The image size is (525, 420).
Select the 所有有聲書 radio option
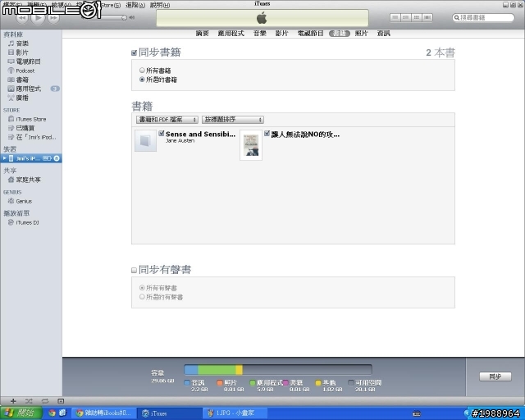tap(142, 288)
